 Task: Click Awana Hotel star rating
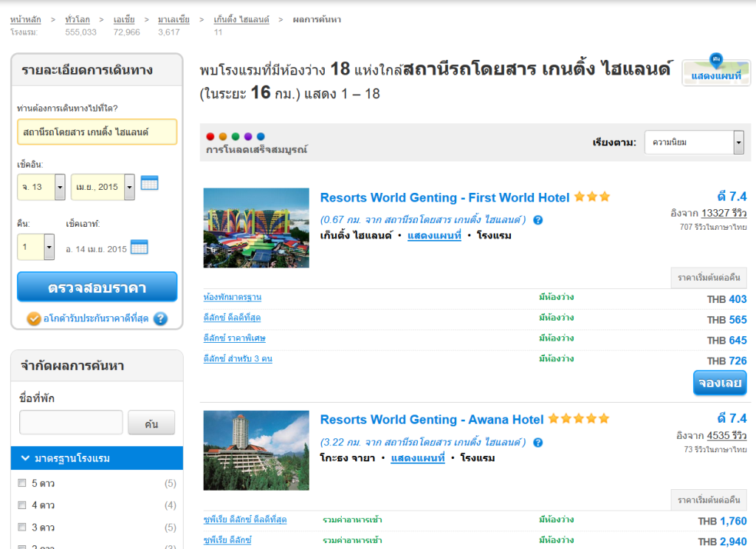[x=579, y=419]
